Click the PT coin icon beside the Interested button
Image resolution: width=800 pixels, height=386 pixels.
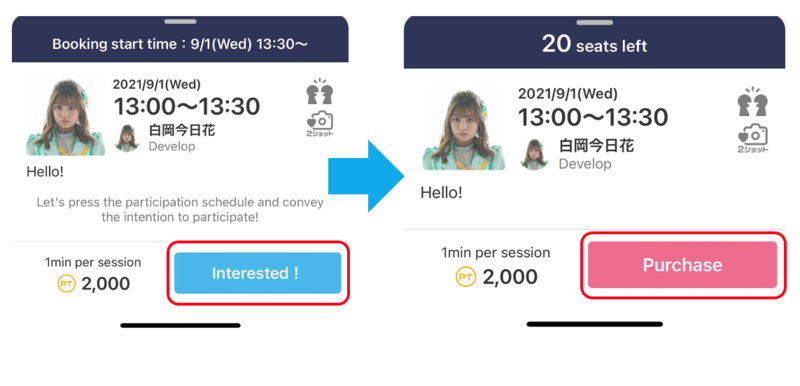click(66, 284)
